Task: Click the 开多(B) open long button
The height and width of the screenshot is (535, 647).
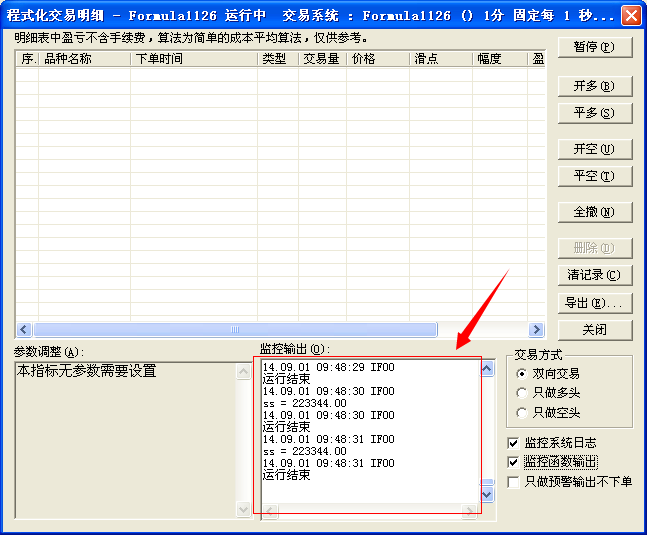Action: click(x=595, y=86)
